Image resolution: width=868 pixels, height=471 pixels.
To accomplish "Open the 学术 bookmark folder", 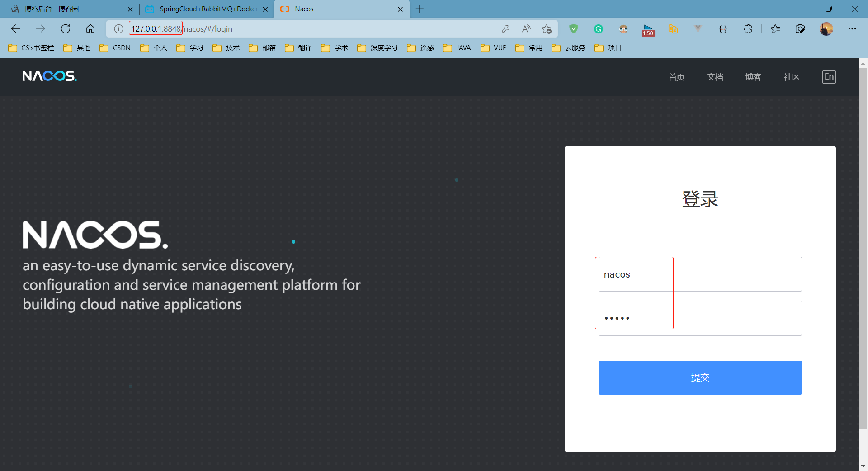I will (335, 48).
